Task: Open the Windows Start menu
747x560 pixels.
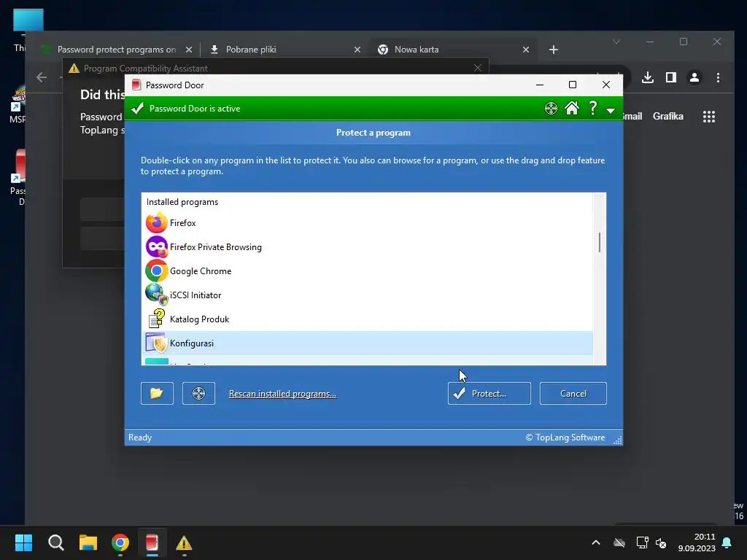Action: pos(23,542)
